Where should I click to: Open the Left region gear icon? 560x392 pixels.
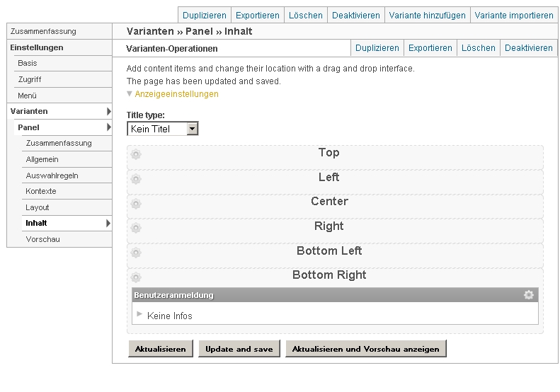pyautogui.click(x=136, y=180)
